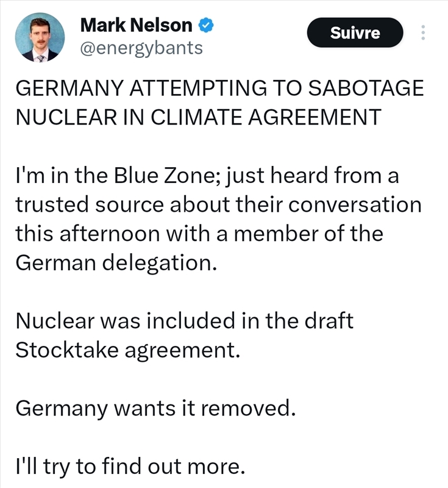Click the word "afternoon" in the tweet
448x488 pixels.
(113, 233)
